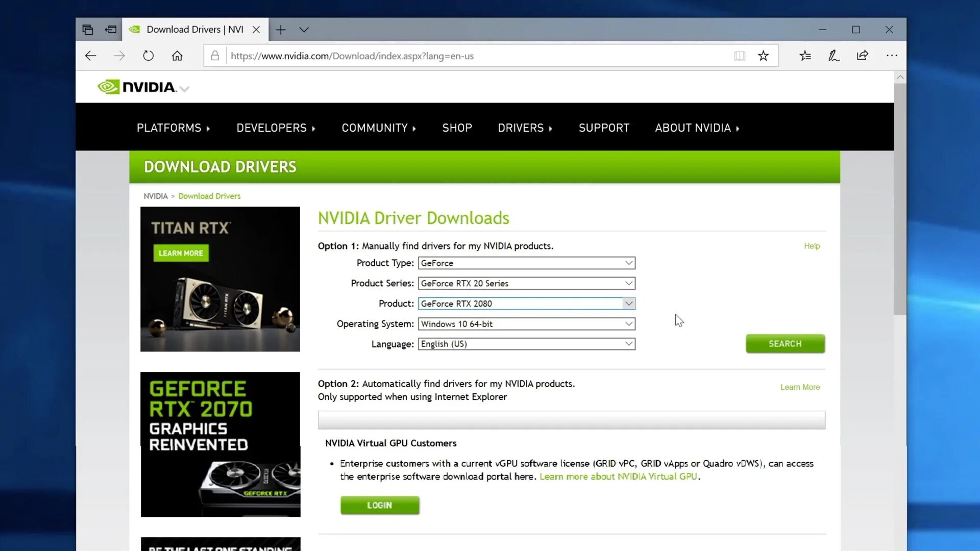Image resolution: width=980 pixels, height=551 pixels.
Task: Expand the Operating System dropdown
Action: pos(526,324)
